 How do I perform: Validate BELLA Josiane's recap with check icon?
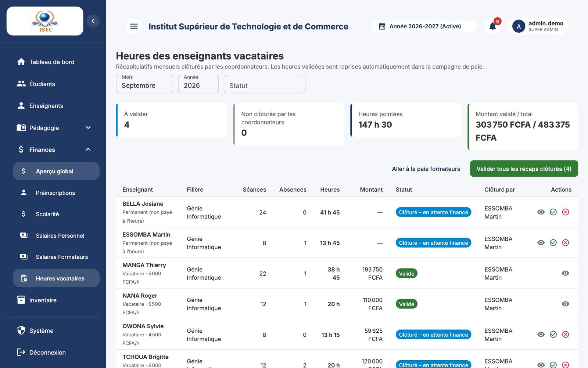pos(553,212)
